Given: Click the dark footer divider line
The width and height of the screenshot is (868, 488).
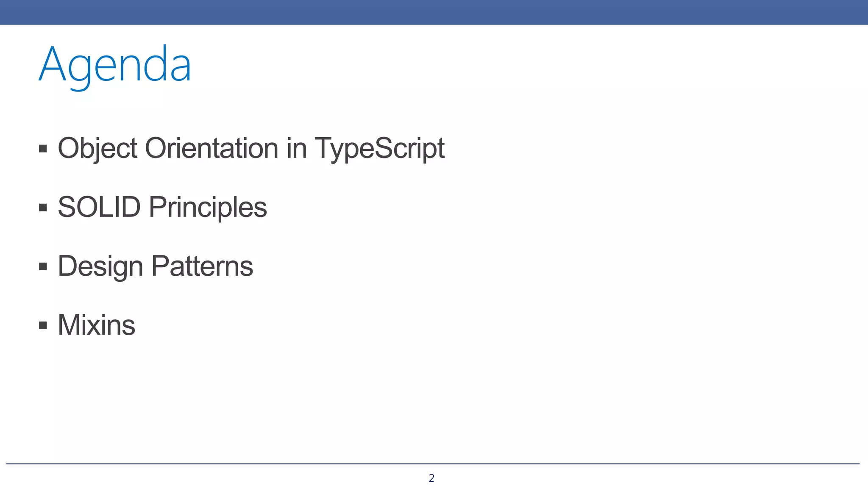Looking at the screenshot, I should [432, 464].
